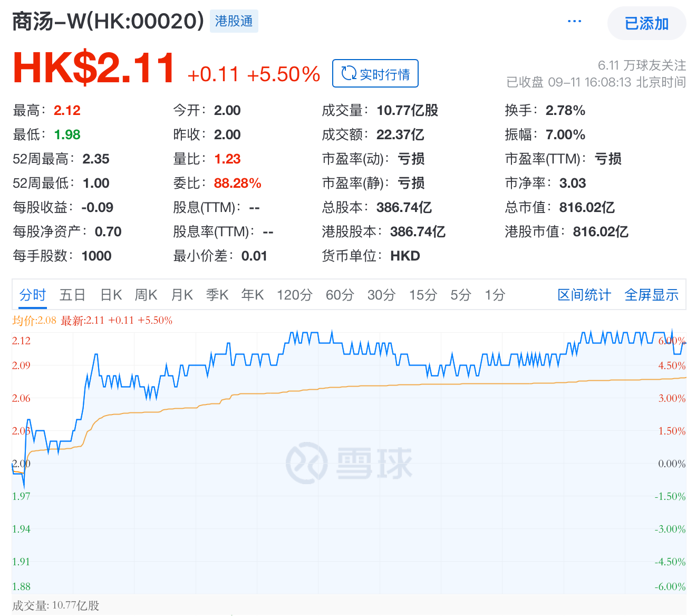The image size is (696, 616).
Task: Open the 年K yearly chart view
Action: click(252, 295)
